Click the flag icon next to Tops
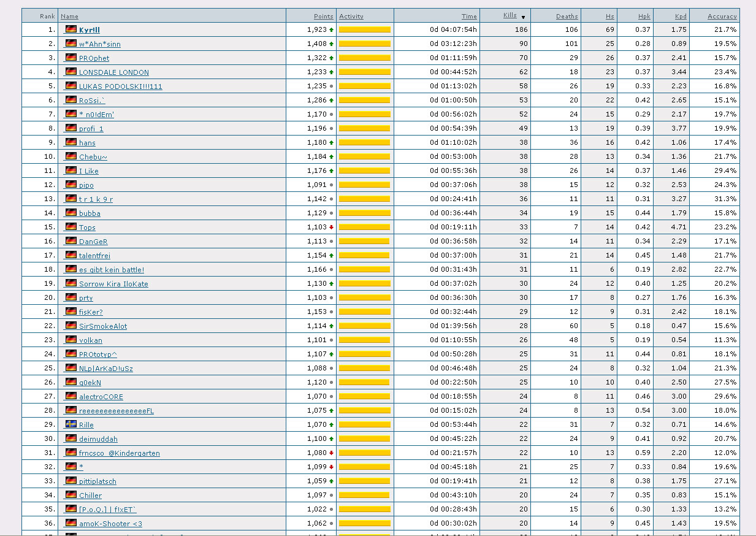 [71, 227]
